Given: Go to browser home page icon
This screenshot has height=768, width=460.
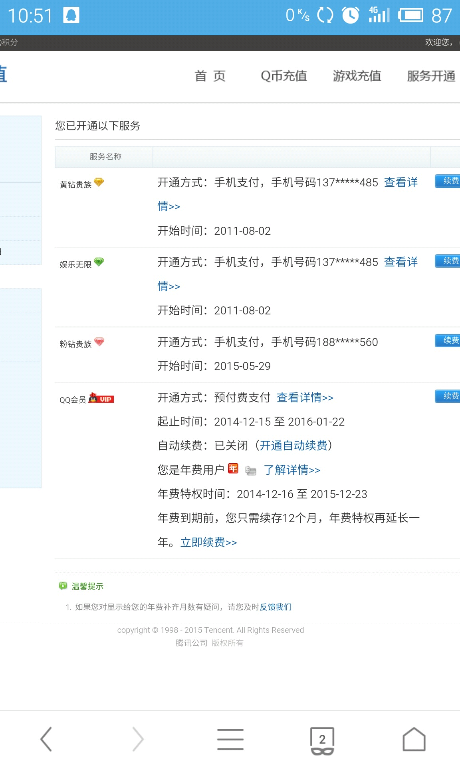Looking at the screenshot, I should (x=414, y=739).
